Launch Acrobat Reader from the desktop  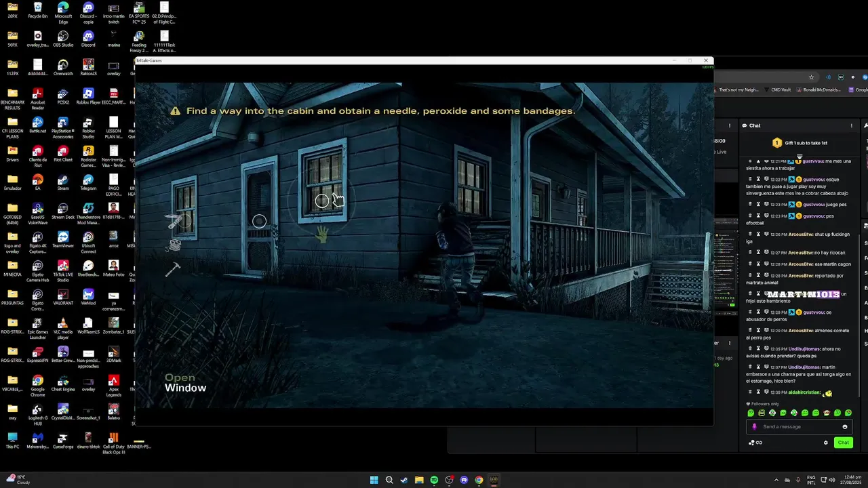coord(38,99)
